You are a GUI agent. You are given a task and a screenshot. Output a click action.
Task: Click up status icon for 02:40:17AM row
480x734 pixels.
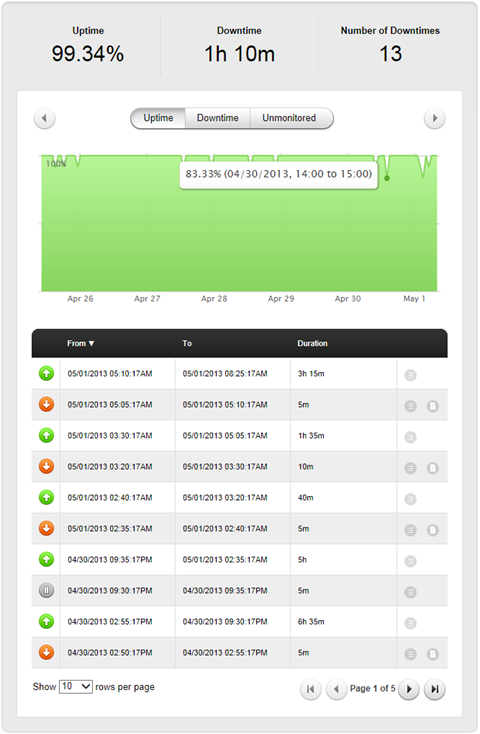[46, 497]
